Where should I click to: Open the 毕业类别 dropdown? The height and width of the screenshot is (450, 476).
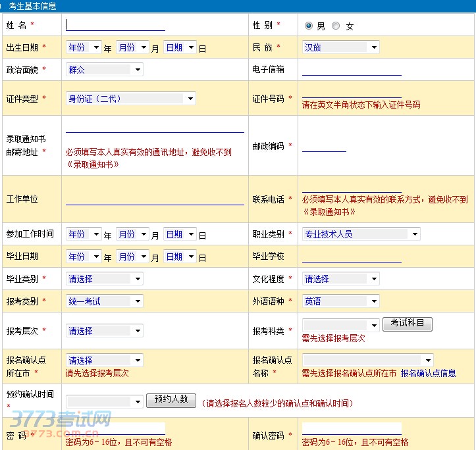(x=104, y=279)
